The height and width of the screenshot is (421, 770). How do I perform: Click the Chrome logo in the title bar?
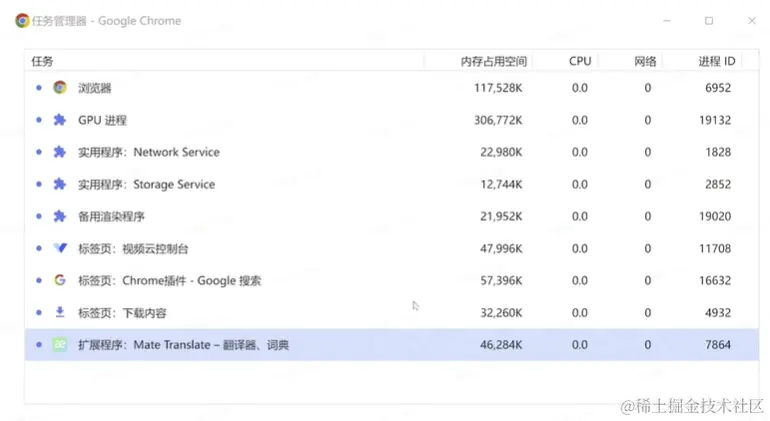22,21
